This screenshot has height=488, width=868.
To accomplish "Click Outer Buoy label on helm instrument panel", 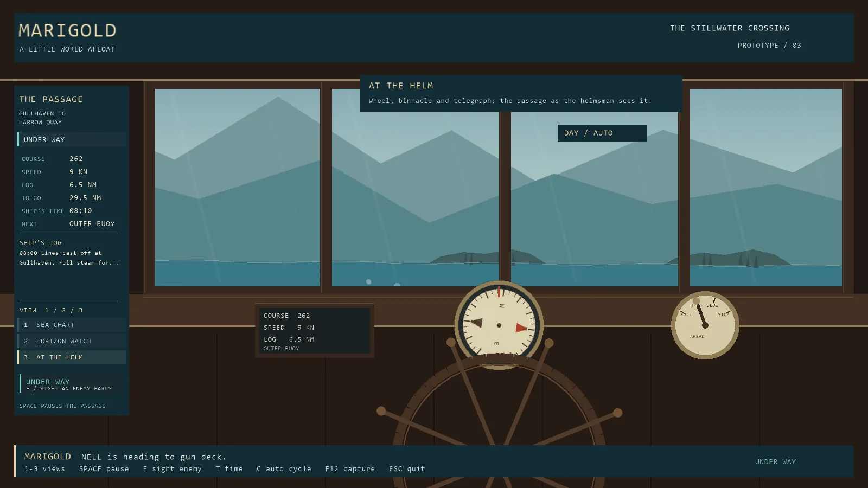I will 282,349.
